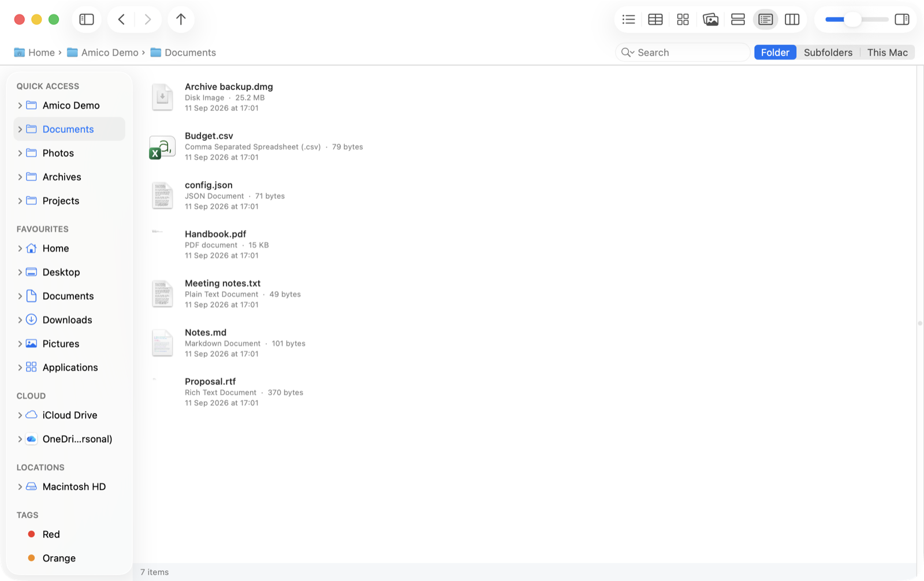924x581 pixels.
Task: Select the Archive backup.dmg file icon
Action: pyautogui.click(x=162, y=97)
